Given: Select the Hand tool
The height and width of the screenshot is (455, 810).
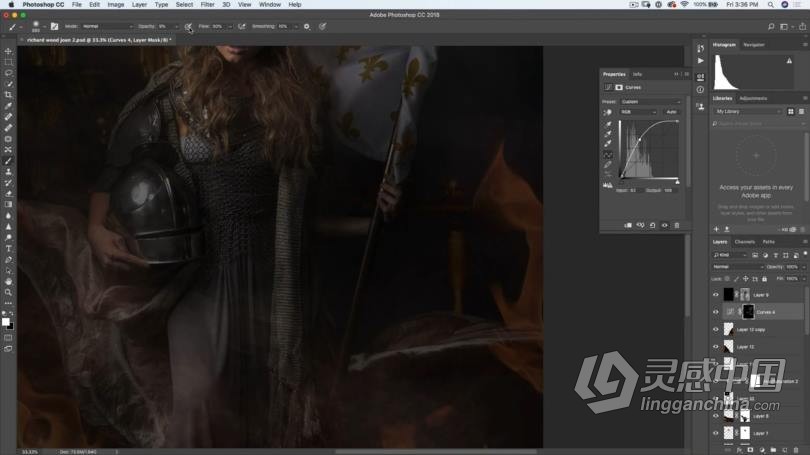Looking at the screenshot, I should point(8,281).
